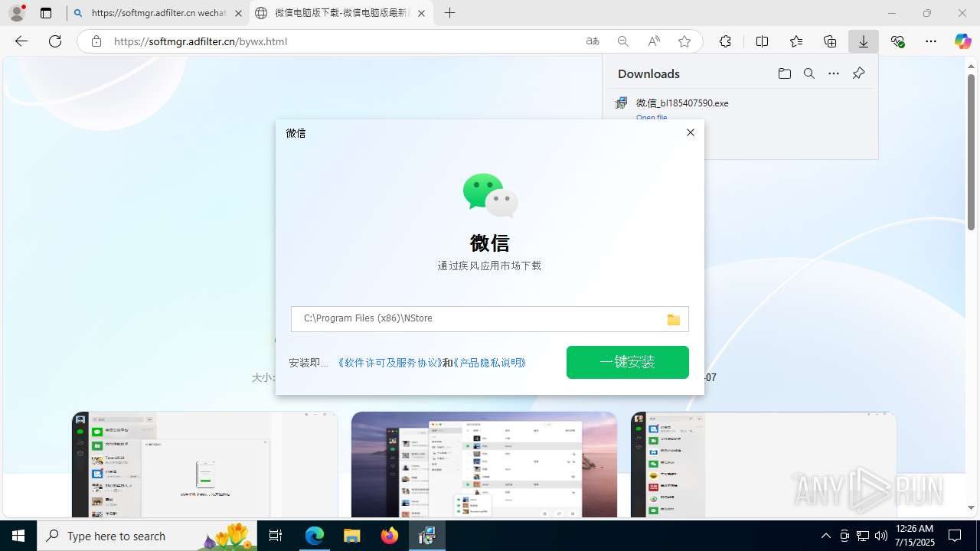Switch to the installer taskbar item
The image size is (980, 551).
coord(427,536)
